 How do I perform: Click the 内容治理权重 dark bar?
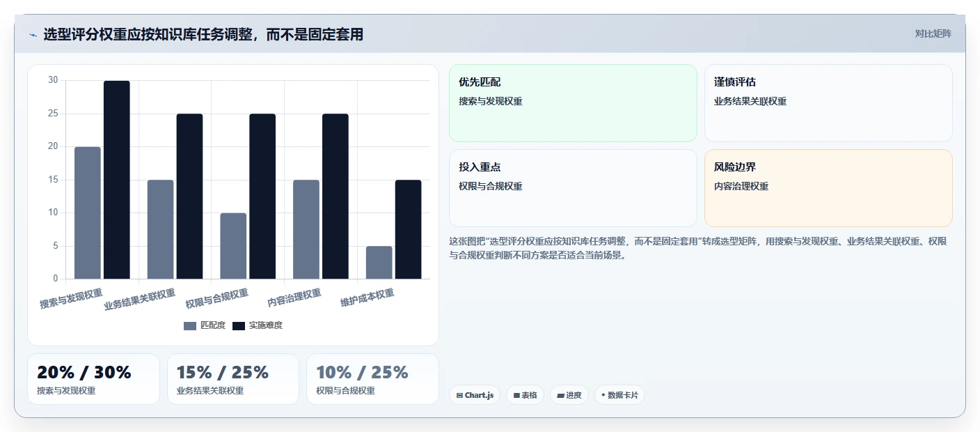[x=335, y=196]
